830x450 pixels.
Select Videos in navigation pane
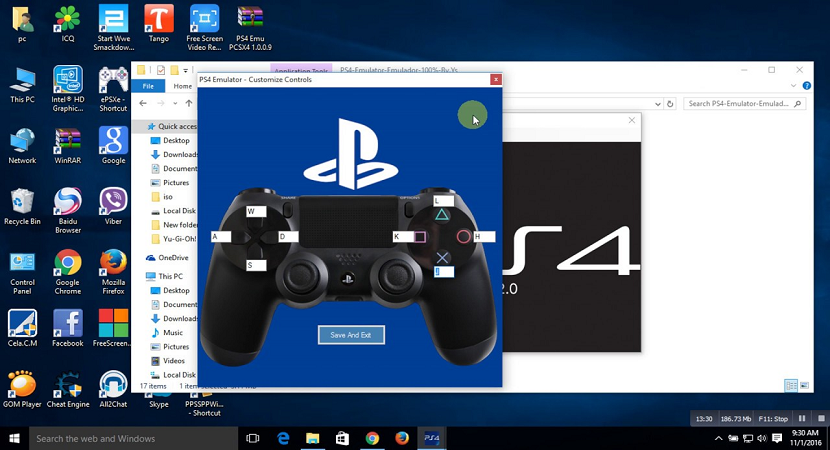pyautogui.click(x=168, y=361)
